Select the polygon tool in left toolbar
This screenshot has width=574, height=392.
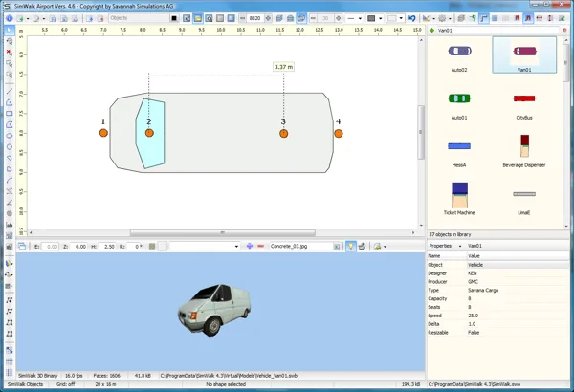pyautogui.click(x=10, y=125)
